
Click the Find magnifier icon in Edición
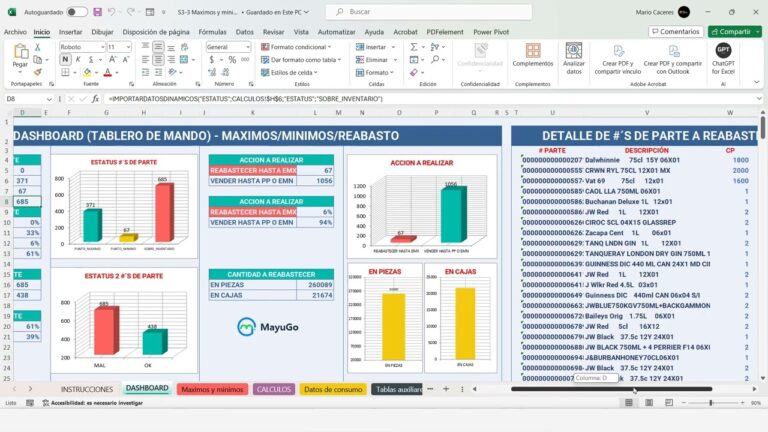click(x=435, y=60)
